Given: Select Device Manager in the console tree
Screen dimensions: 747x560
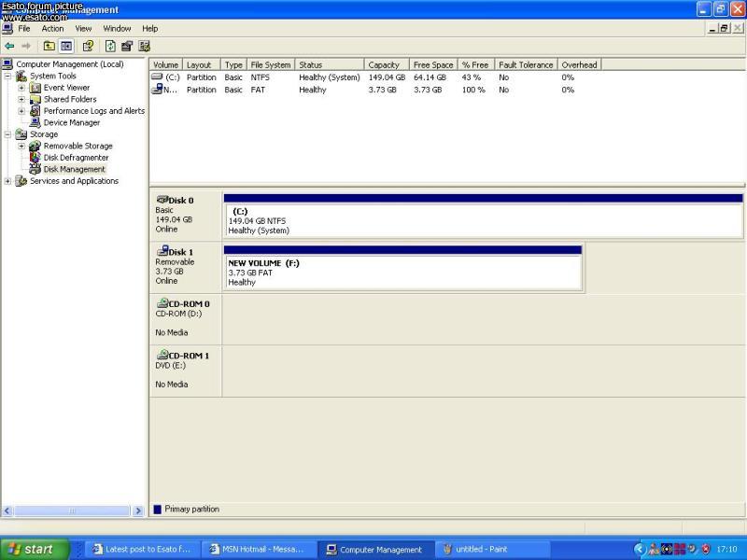Looking at the screenshot, I should coord(71,122).
